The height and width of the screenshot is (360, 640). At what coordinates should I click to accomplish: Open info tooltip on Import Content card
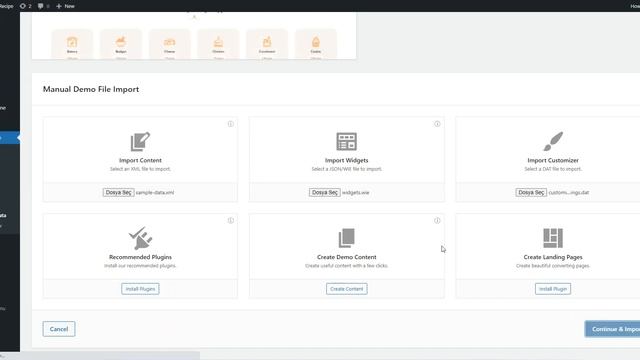click(x=231, y=124)
